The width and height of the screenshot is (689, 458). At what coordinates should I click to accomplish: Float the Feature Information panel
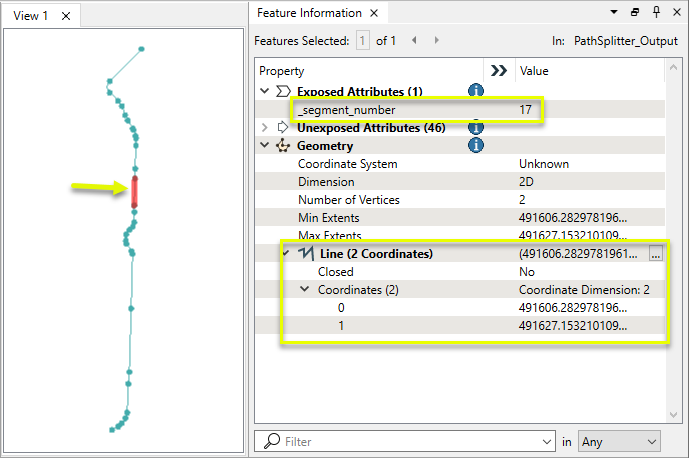tap(635, 13)
